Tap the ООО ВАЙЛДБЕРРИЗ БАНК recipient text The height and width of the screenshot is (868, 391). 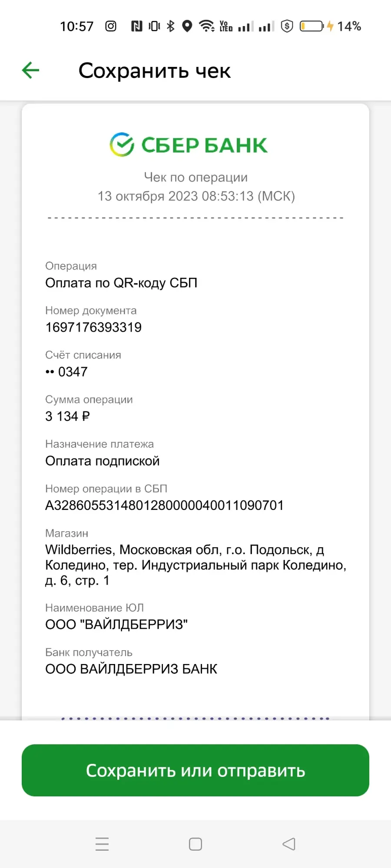tap(131, 669)
